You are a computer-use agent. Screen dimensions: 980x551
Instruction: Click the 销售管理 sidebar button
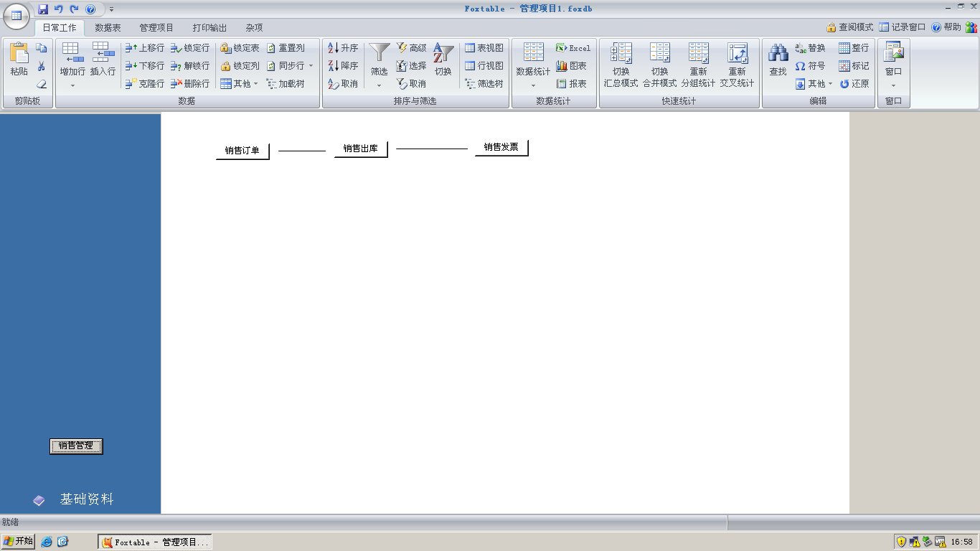click(x=76, y=446)
